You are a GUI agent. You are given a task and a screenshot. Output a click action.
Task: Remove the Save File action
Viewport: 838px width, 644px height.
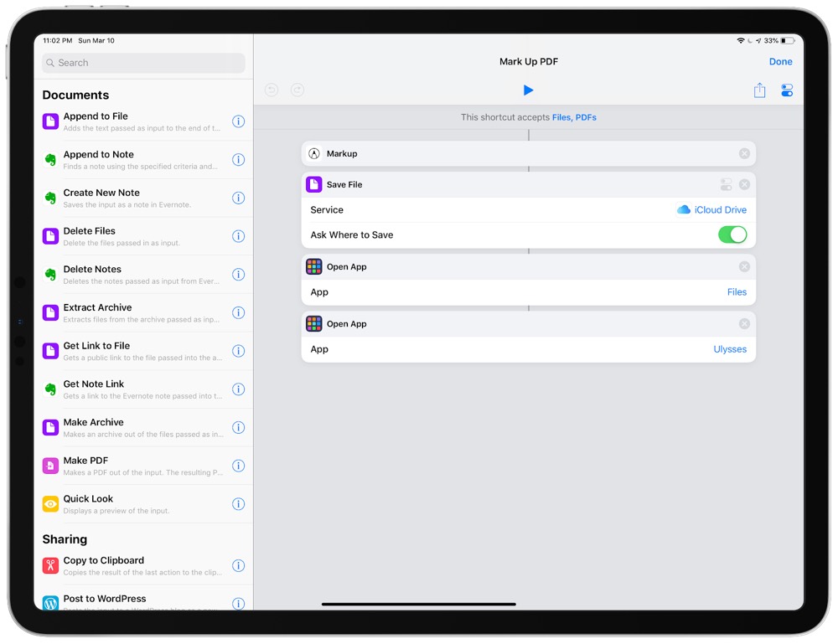(x=744, y=185)
